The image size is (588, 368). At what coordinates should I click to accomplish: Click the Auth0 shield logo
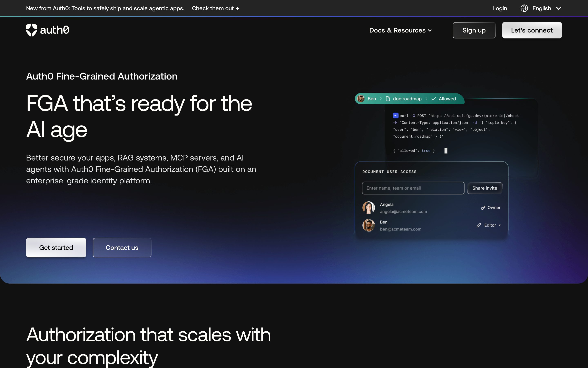tap(32, 30)
